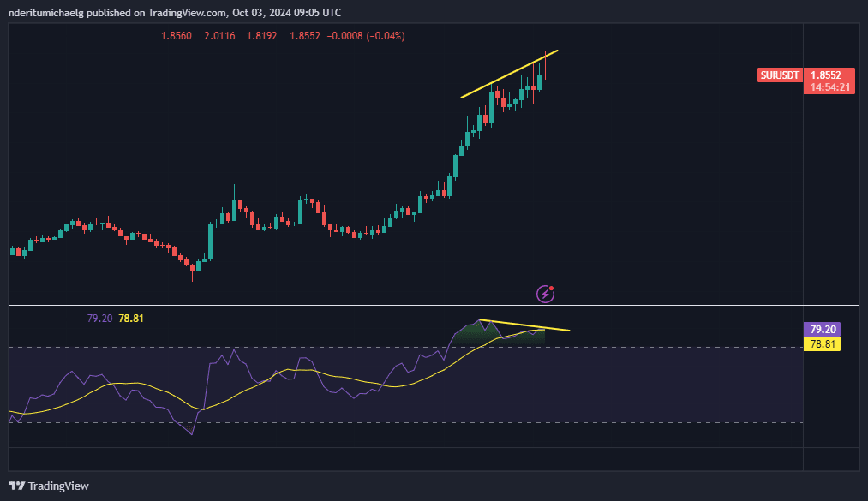Click the TradingView logo at bottom left

pyautogui.click(x=49, y=486)
